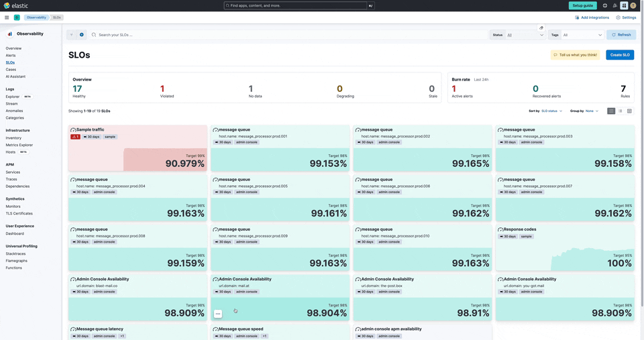This screenshot has height=340, width=644.
Task: Open the help menu icon
Action: [x=605, y=5]
